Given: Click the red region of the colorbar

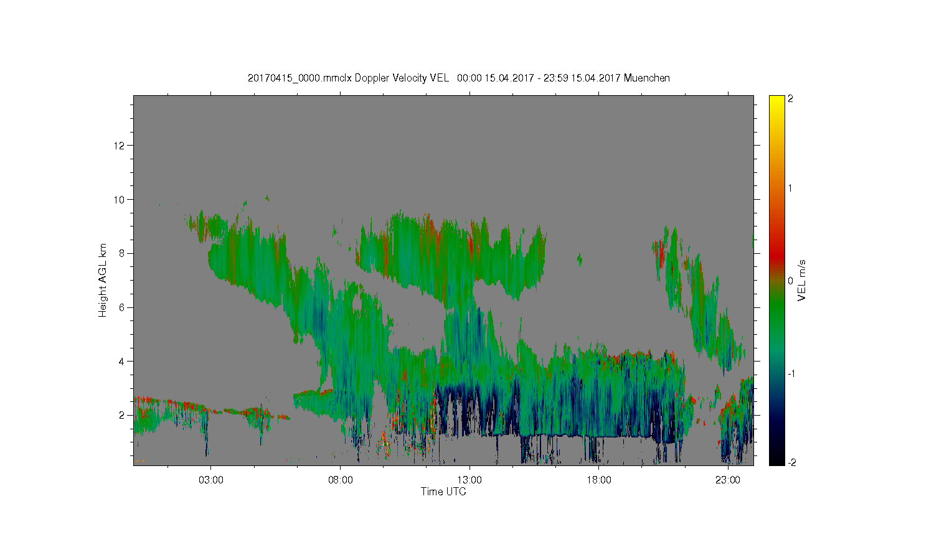Looking at the screenshot, I should [776, 252].
